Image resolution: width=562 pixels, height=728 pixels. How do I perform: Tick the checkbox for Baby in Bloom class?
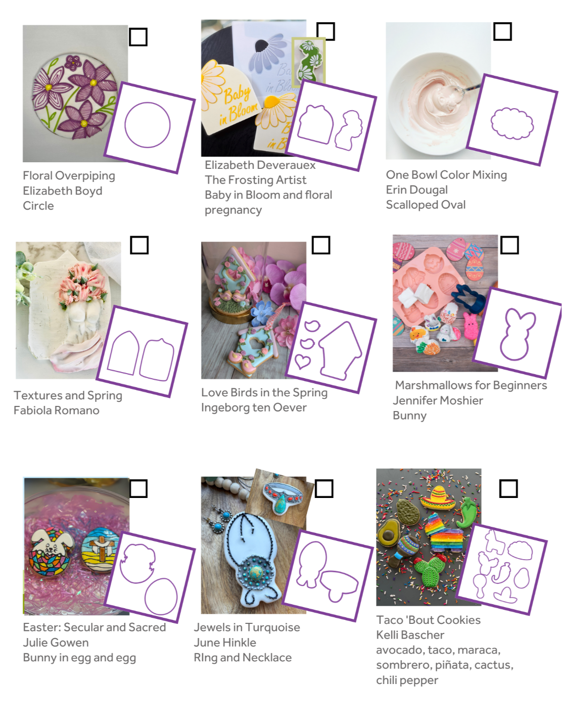click(x=325, y=31)
